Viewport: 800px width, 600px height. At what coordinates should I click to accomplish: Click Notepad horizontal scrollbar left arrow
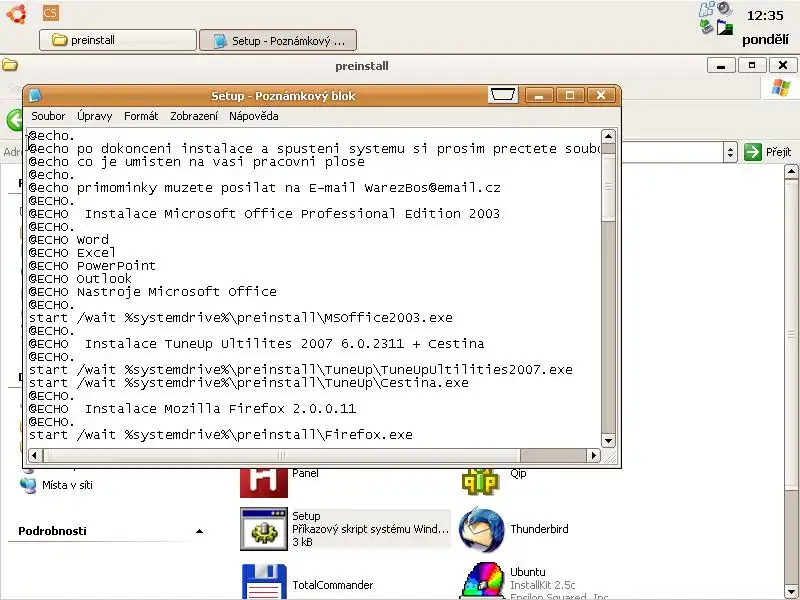35,455
